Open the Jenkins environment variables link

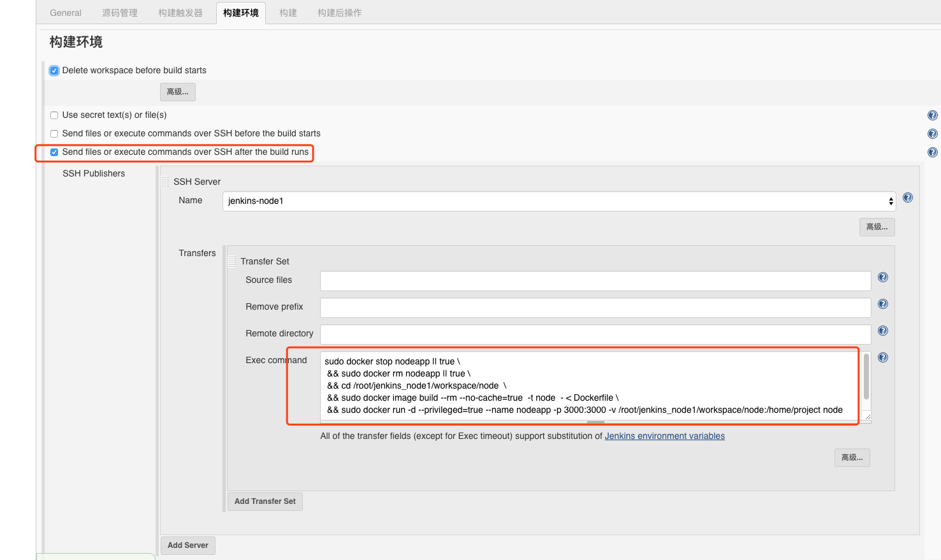pos(665,436)
